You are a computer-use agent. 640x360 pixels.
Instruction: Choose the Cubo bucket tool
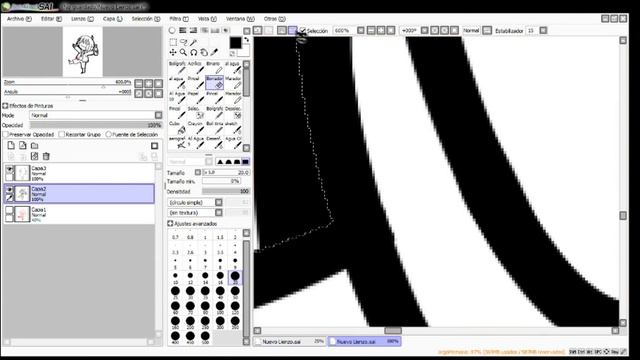177,127
